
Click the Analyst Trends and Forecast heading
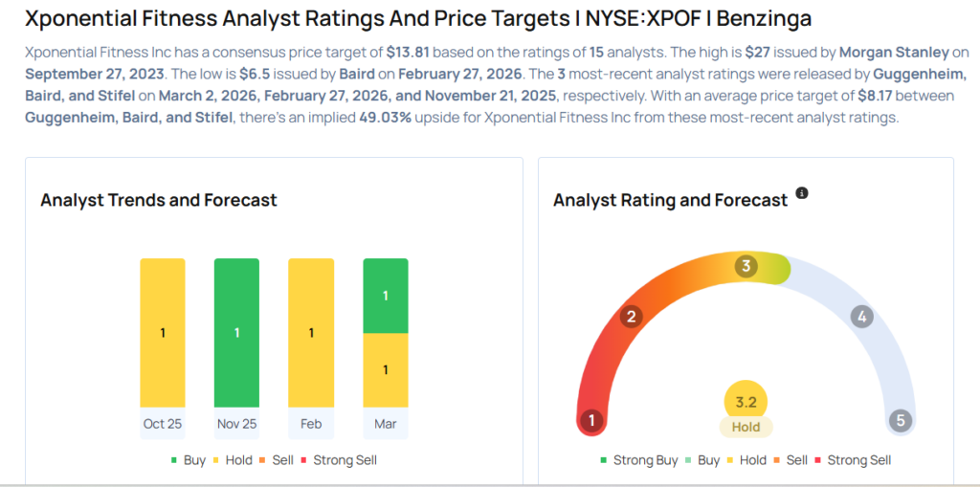tap(159, 200)
